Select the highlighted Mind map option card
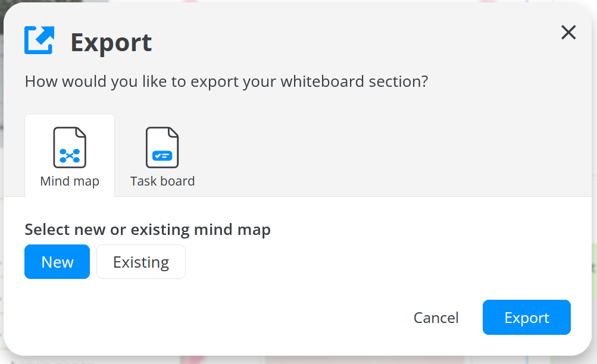 tap(70, 155)
